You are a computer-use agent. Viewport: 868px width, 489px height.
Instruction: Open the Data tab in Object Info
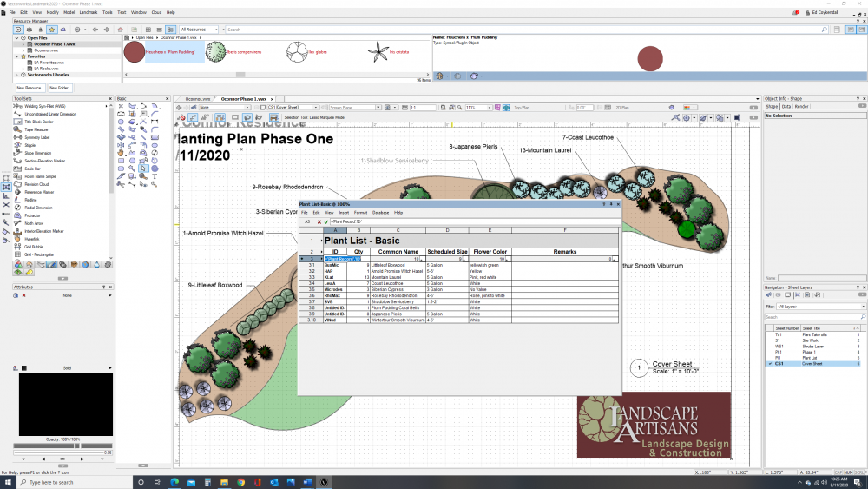tap(787, 106)
